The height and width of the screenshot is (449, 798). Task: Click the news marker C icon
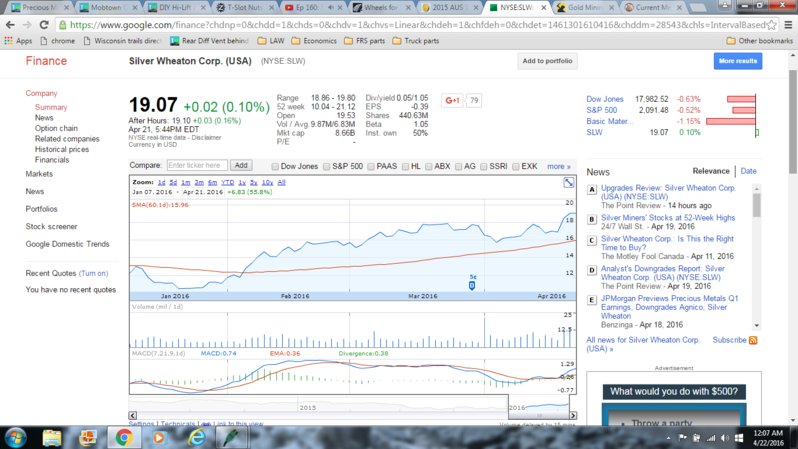pos(591,240)
